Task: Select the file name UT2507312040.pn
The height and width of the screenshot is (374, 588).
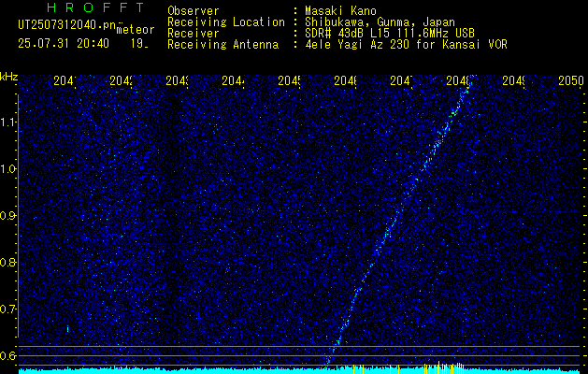Action: (x=67, y=25)
